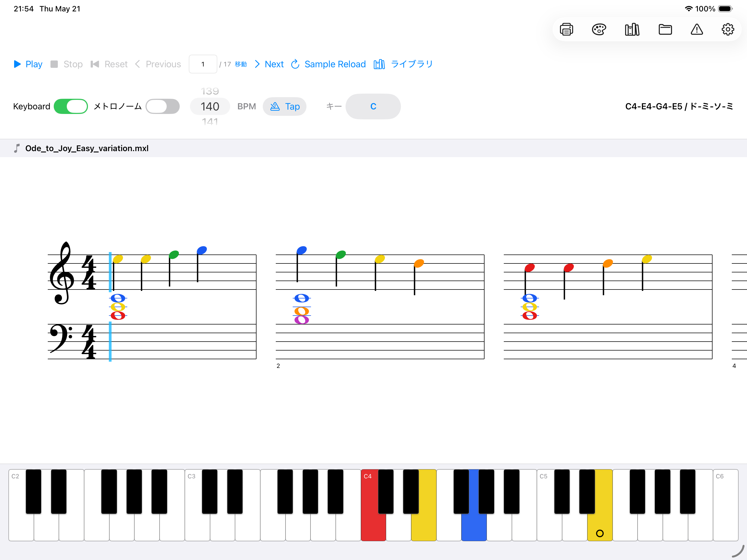Open the books library icon in top toolbar
747x560 pixels.
pos(632,30)
